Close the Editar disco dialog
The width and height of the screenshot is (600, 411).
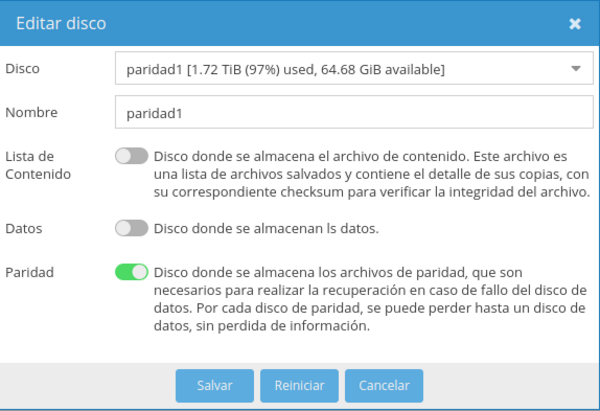click(575, 23)
